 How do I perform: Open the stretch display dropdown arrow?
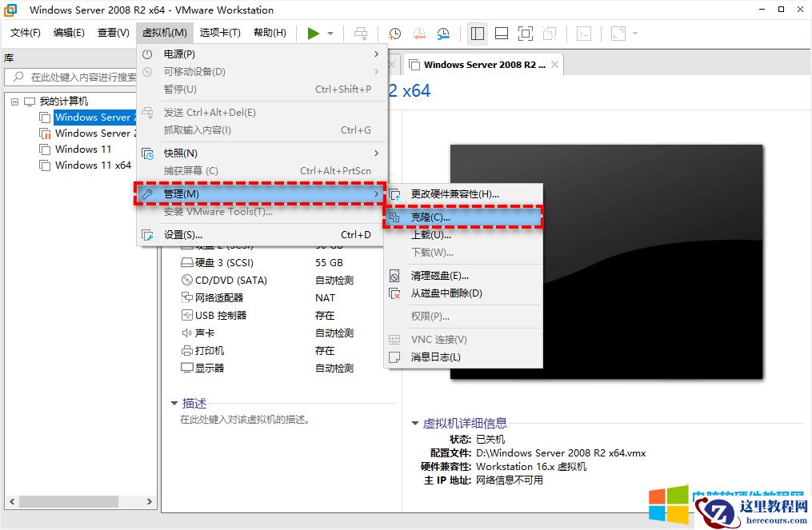click(635, 34)
